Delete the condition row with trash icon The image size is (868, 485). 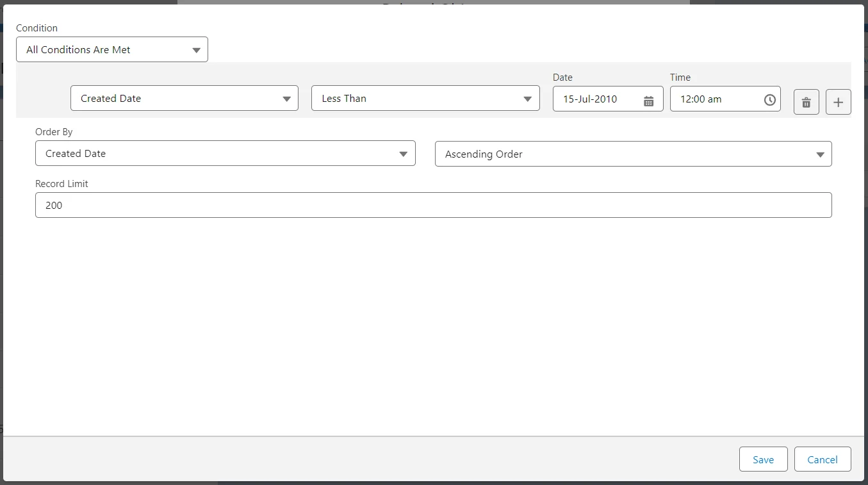point(806,102)
